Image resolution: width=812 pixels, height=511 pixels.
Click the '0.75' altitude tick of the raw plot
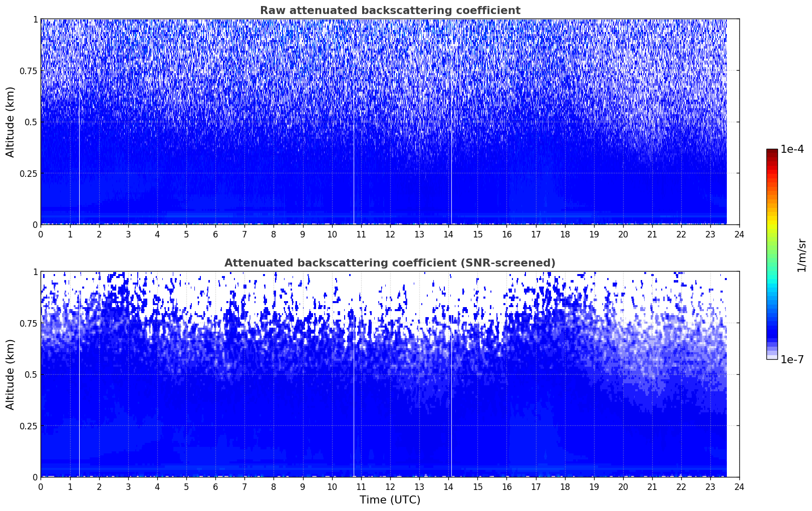(29, 71)
